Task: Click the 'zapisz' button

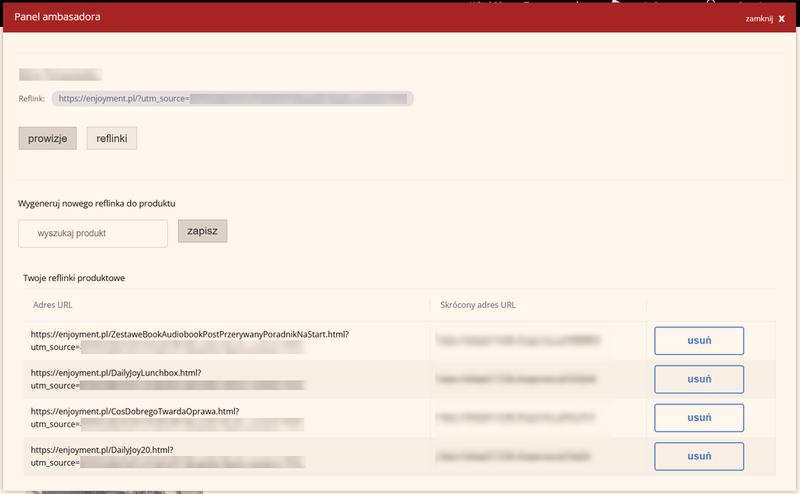Action: tap(203, 231)
